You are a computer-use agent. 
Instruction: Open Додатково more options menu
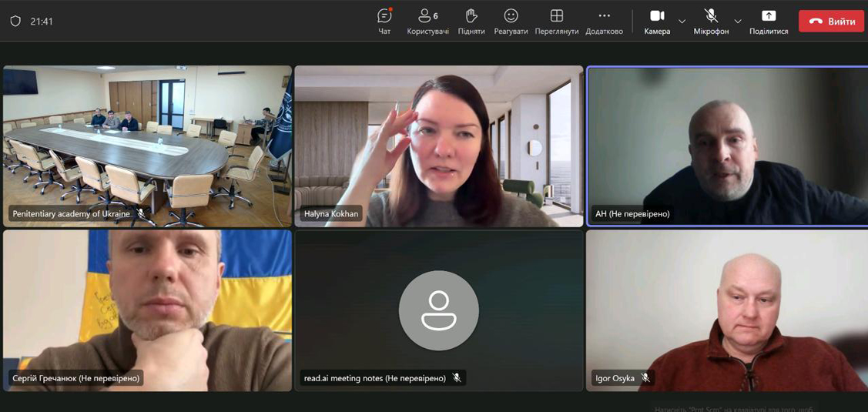[604, 22]
